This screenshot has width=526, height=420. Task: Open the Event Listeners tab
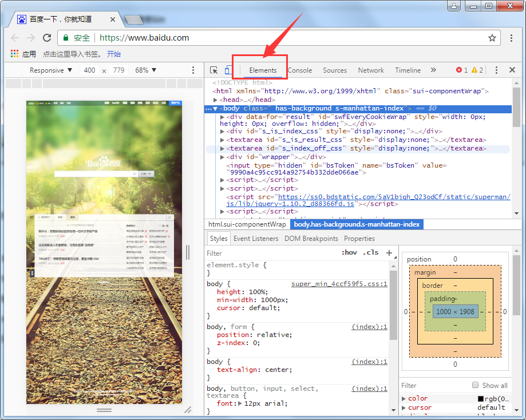point(256,239)
